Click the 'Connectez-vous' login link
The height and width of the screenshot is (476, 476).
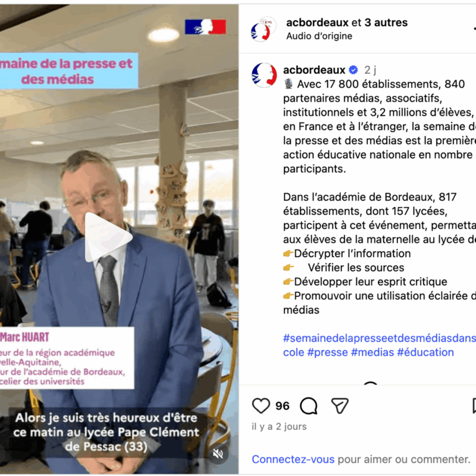coord(293,459)
